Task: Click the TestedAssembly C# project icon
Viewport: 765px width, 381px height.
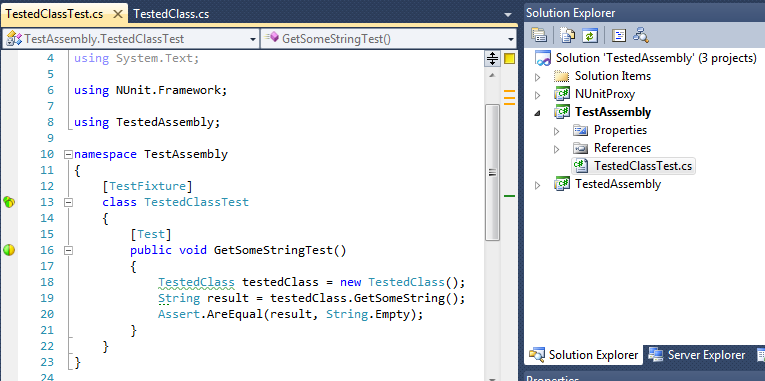Action: tap(562, 184)
